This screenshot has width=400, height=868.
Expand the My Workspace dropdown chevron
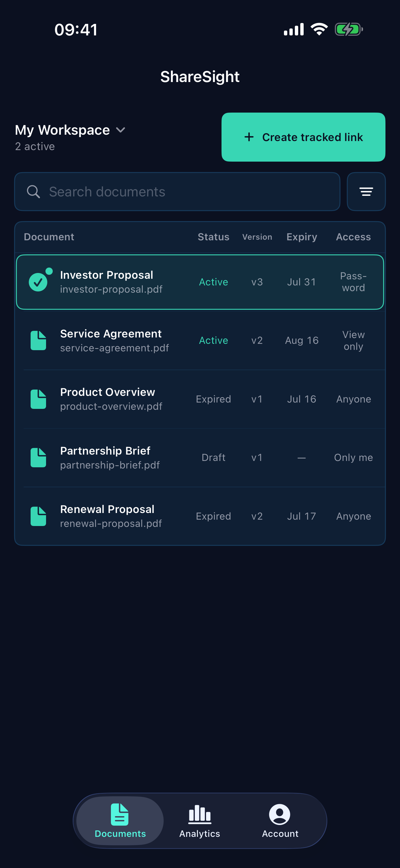[x=120, y=130]
